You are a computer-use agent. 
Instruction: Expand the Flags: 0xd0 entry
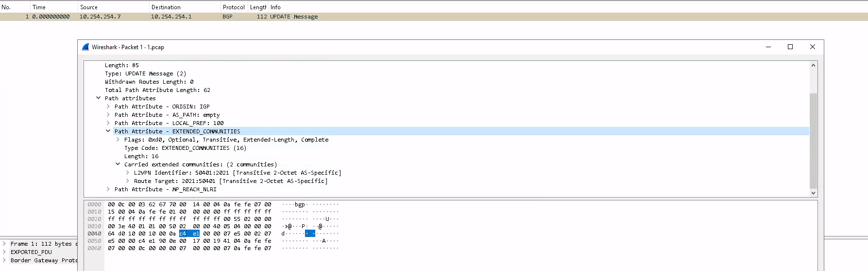pos(118,140)
